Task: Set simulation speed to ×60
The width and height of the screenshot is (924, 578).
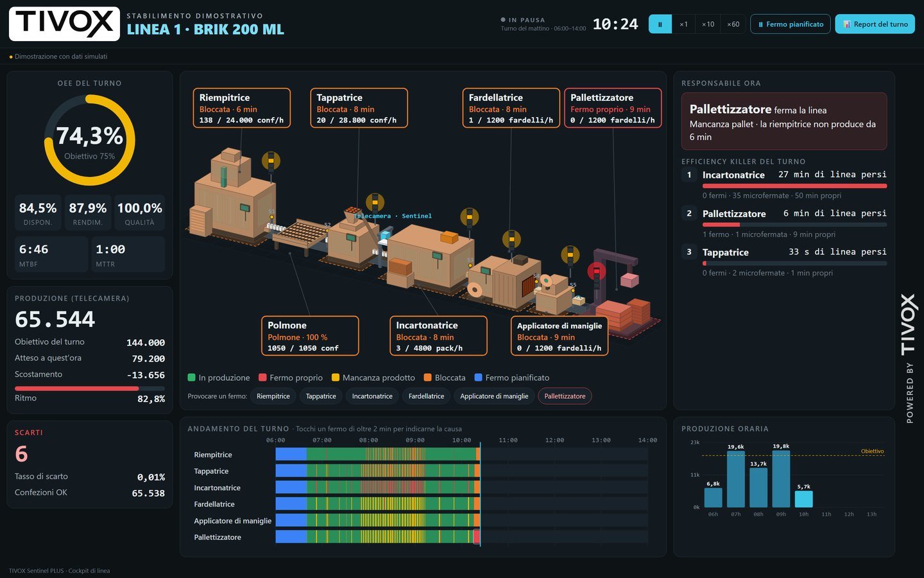Action: (x=733, y=24)
